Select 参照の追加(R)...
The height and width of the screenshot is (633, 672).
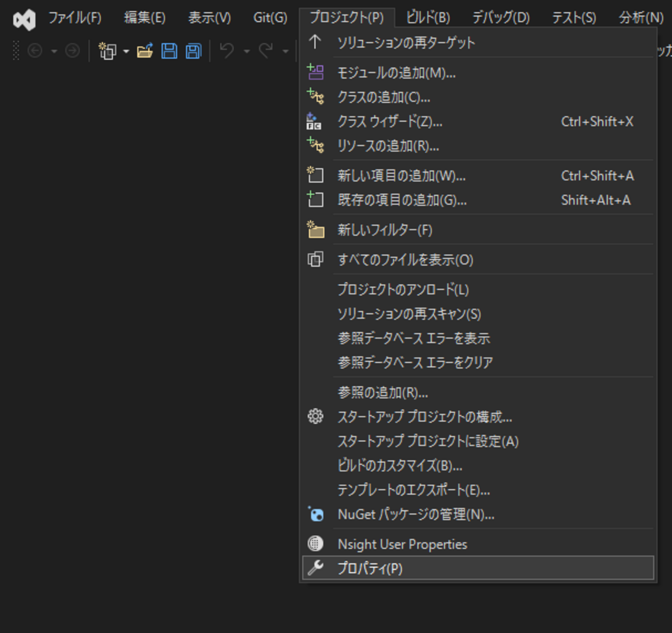[x=478, y=392]
